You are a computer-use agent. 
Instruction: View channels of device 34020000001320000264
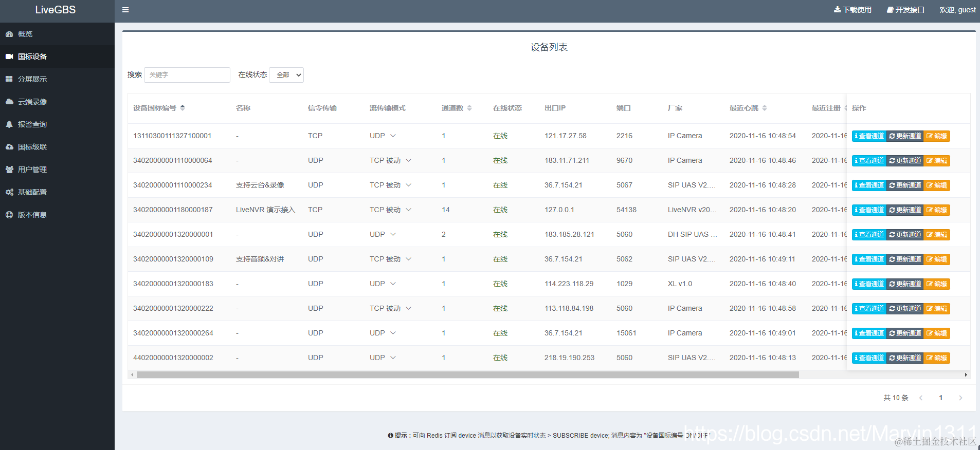869,333
